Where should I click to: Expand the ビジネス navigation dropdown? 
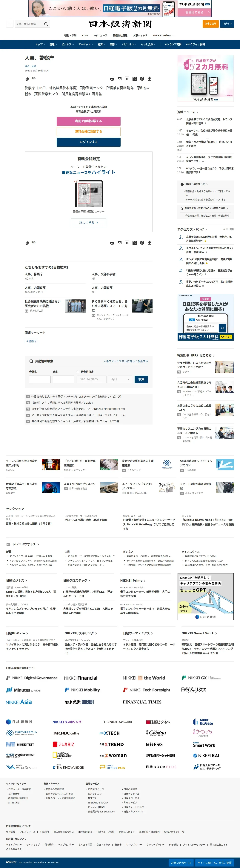point(67,45)
